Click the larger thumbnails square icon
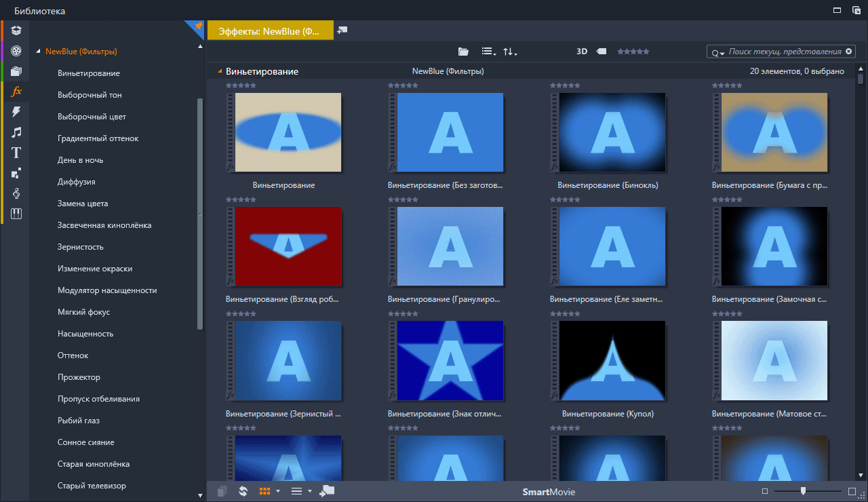The height and width of the screenshot is (502, 868). pos(852,491)
